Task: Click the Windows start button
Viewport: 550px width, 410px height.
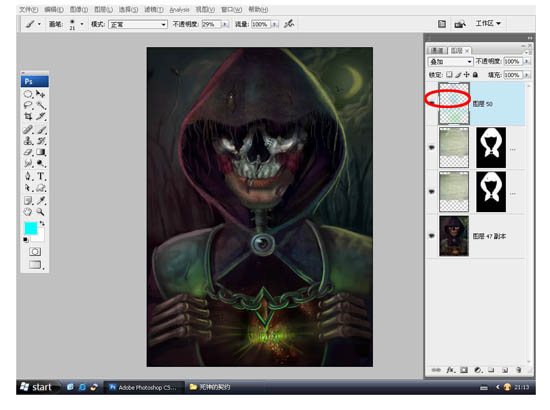Action: (38, 387)
